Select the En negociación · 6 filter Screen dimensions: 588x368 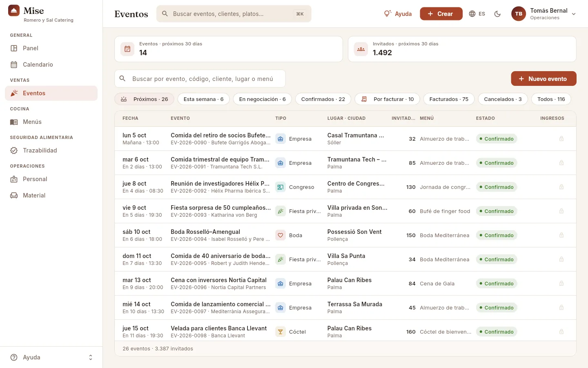(x=263, y=99)
